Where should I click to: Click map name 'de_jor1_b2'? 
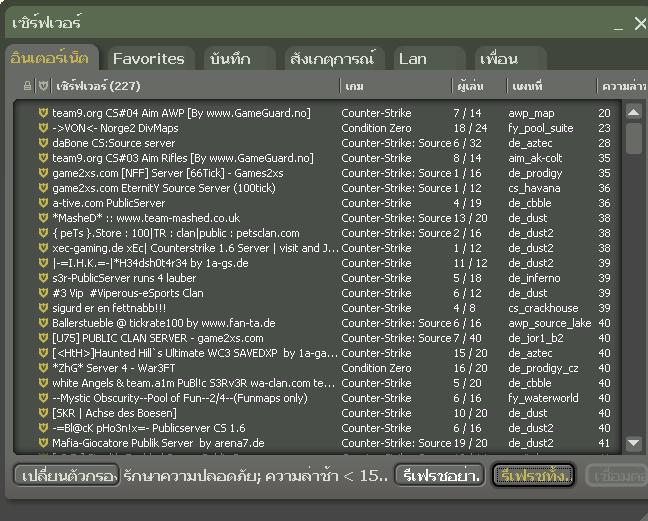click(x=536, y=338)
